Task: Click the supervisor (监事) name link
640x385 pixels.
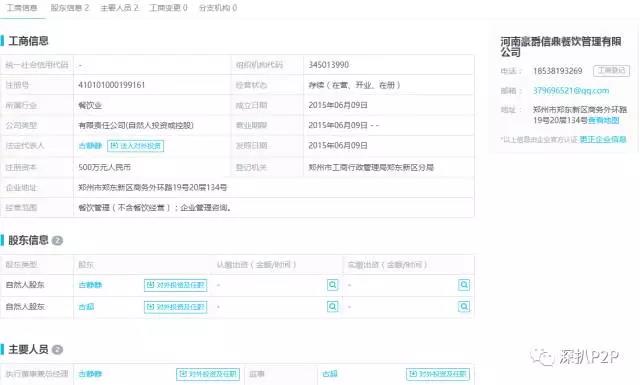Action: pyautogui.click(x=330, y=374)
